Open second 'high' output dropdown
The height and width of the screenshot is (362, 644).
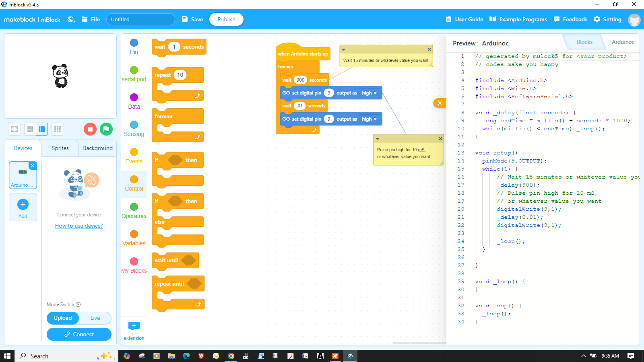tap(369, 119)
